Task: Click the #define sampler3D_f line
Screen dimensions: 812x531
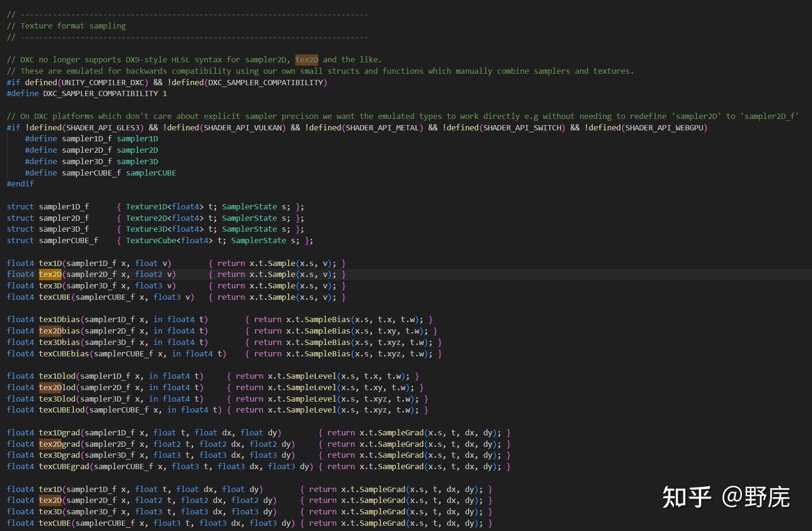Action: coord(91,161)
